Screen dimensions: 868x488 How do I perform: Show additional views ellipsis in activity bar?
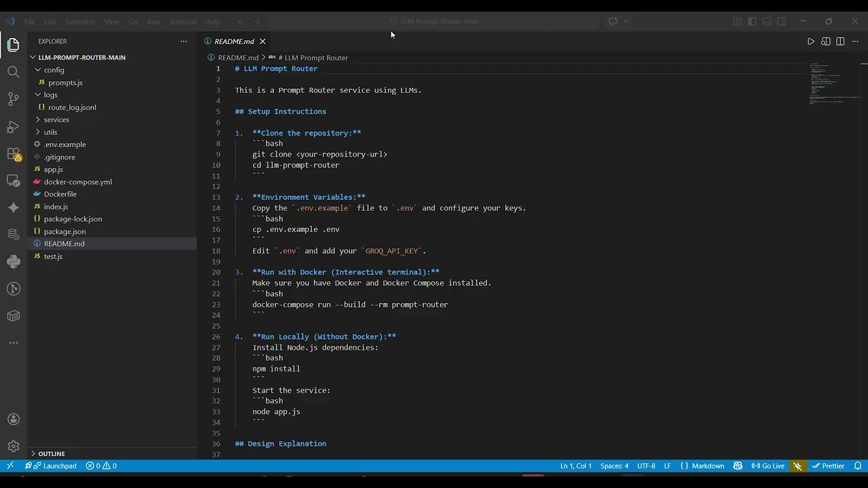pyautogui.click(x=14, y=343)
